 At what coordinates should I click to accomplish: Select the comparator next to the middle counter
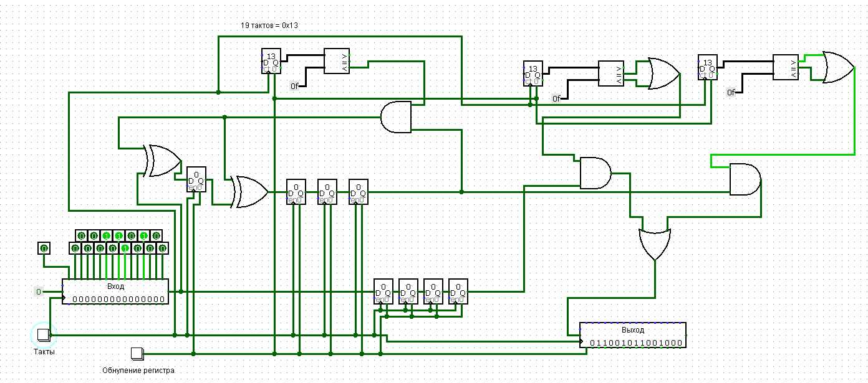pyautogui.click(x=611, y=73)
